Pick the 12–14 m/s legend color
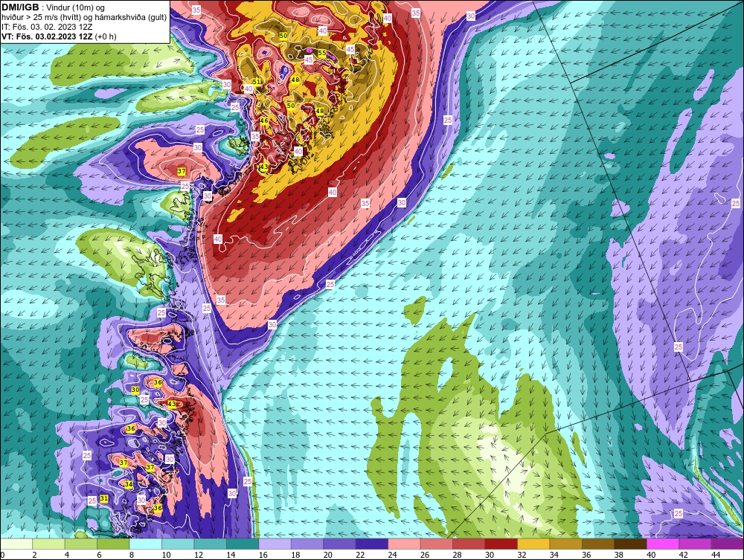 pyautogui.click(x=211, y=544)
